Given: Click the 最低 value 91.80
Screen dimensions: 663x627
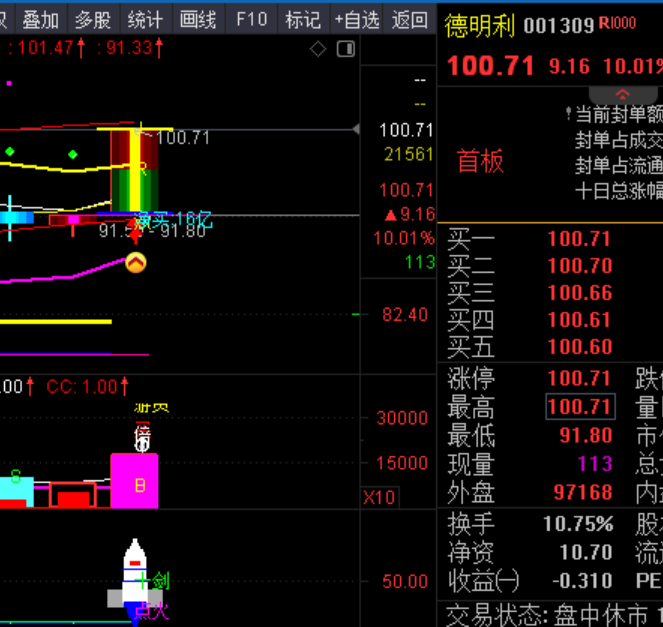Looking at the screenshot, I should [586, 435].
